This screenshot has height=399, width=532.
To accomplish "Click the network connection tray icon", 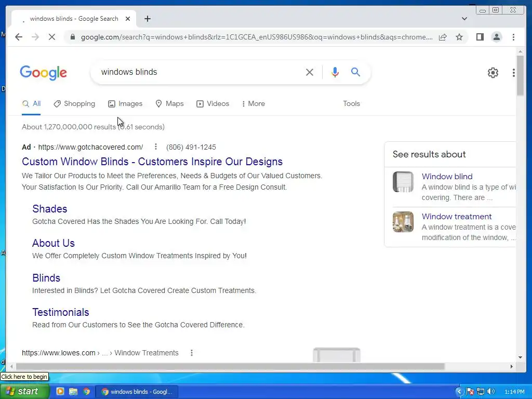I will click(x=481, y=392).
